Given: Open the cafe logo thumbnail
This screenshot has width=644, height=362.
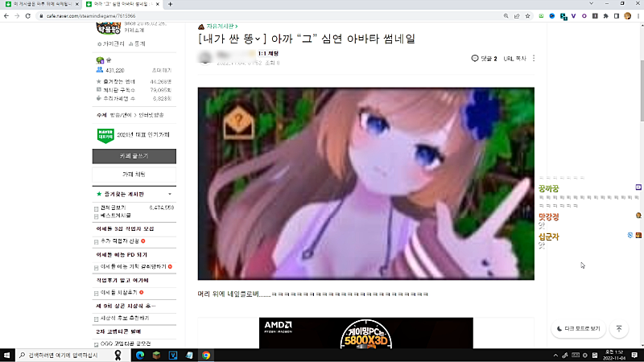Looking at the screenshot, I should (108, 28).
